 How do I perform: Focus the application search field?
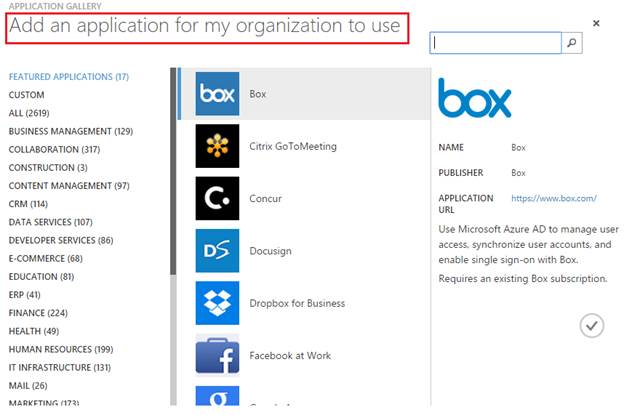495,43
